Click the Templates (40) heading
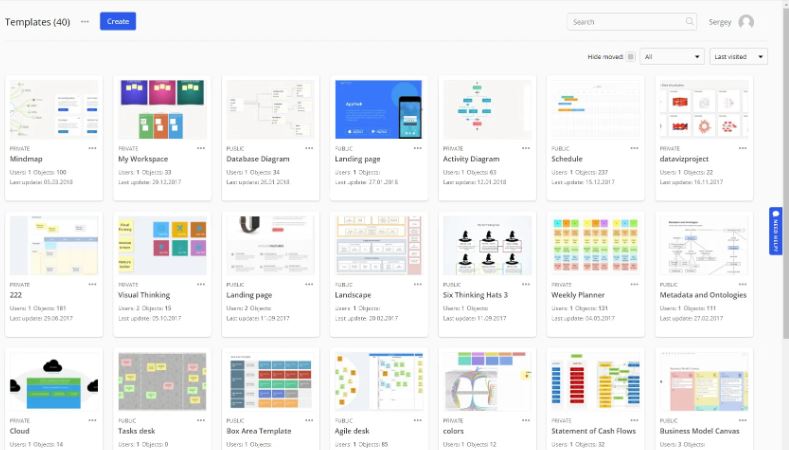Screen dimensions: 789x450 pos(38,22)
